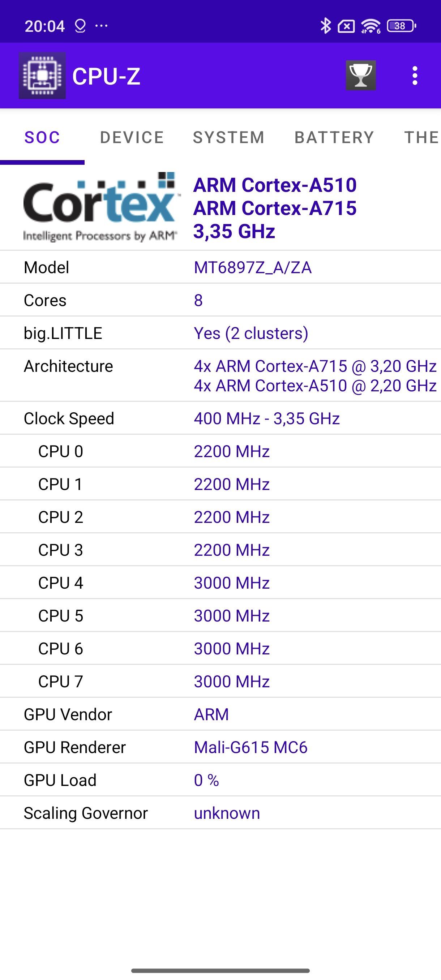Select the CPU 4 frequency row

pyautogui.click(x=221, y=583)
